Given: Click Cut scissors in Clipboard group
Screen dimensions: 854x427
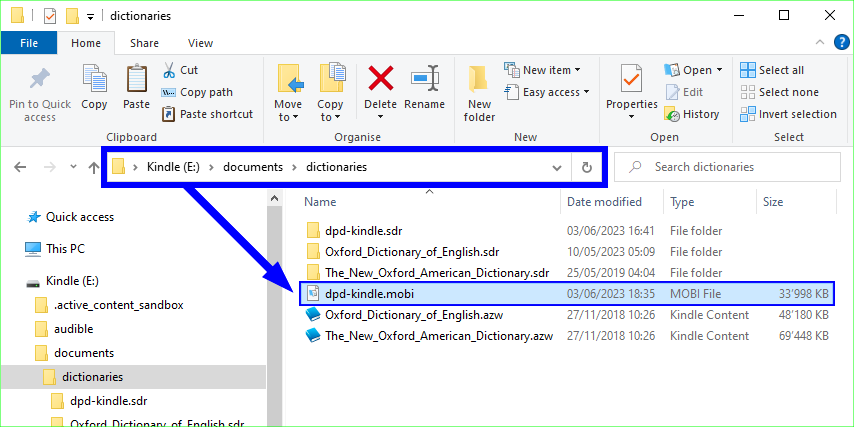Looking at the screenshot, I should [180, 70].
